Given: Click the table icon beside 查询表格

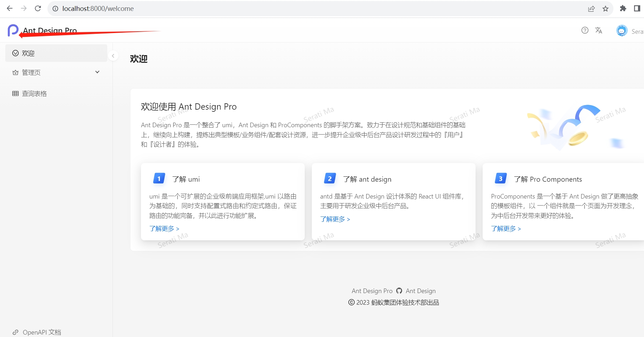Looking at the screenshot, I should 15,93.
